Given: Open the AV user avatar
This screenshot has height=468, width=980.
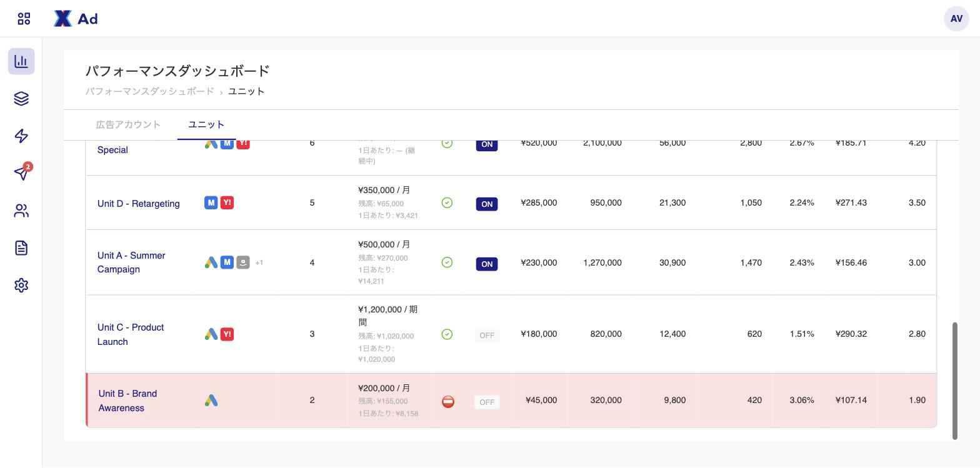Looking at the screenshot, I should tap(956, 19).
